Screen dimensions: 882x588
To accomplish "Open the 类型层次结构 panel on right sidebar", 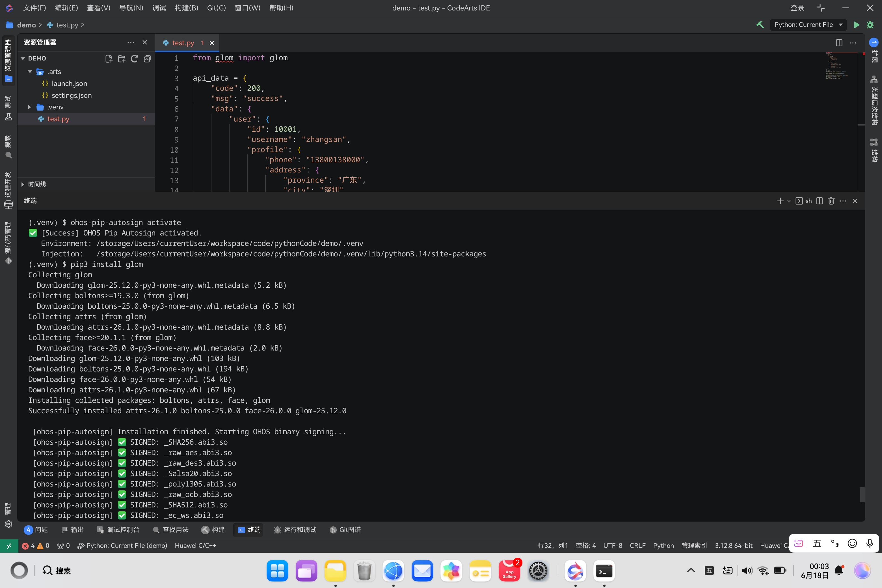I will click(x=874, y=101).
